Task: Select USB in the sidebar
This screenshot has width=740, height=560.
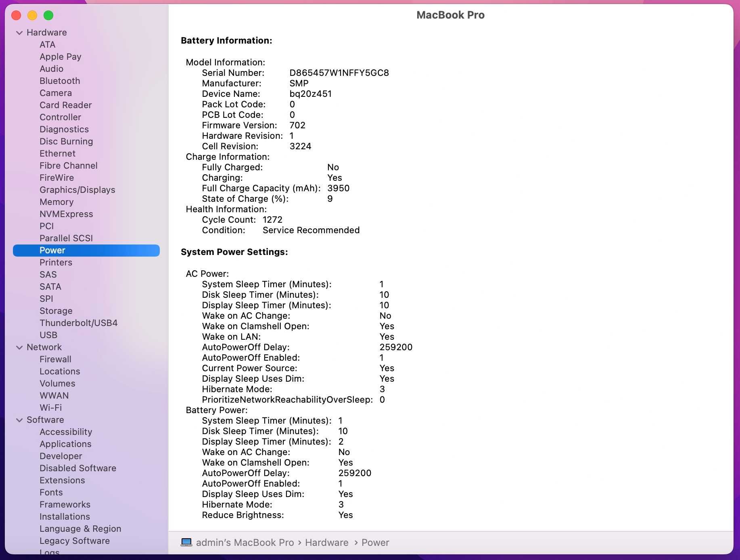Action: [48, 335]
